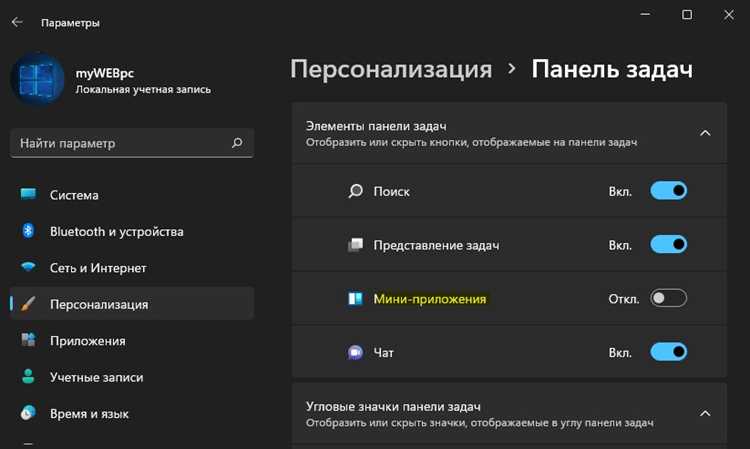Click the Система monitor icon

28,194
